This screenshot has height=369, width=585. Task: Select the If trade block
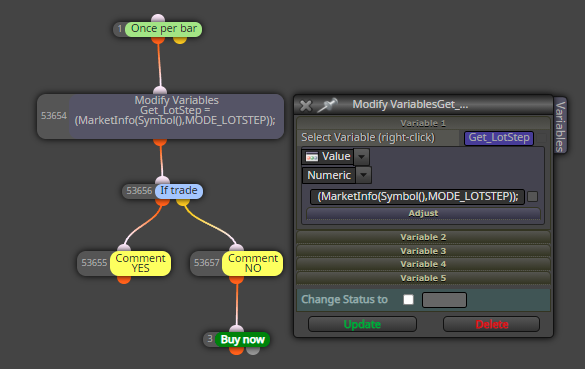(179, 191)
